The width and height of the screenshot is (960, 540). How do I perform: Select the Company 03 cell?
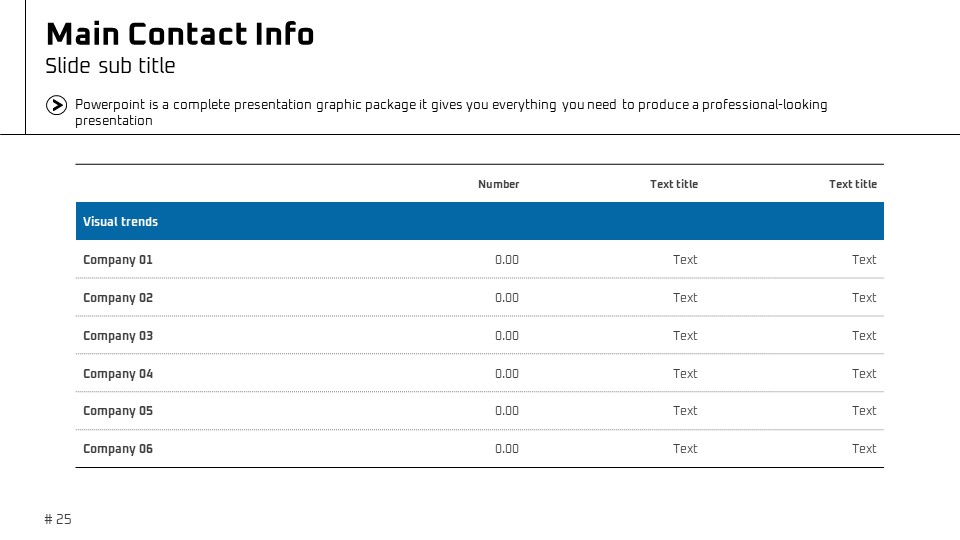(x=118, y=336)
